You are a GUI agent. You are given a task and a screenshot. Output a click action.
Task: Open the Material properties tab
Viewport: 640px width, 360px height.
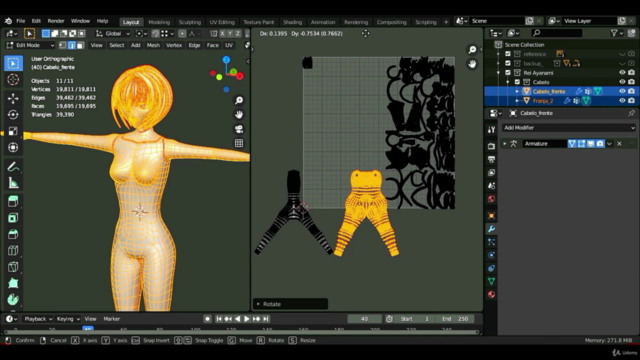pyautogui.click(x=491, y=294)
